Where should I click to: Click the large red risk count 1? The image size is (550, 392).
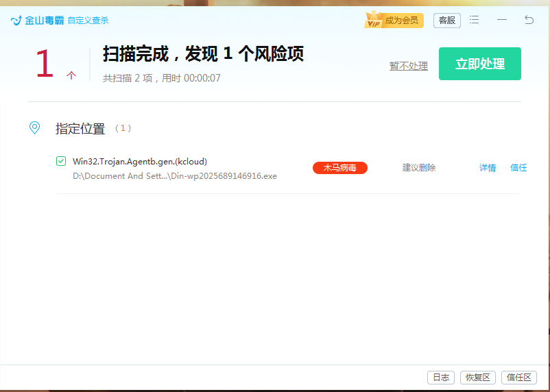pyautogui.click(x=45, y=64)
